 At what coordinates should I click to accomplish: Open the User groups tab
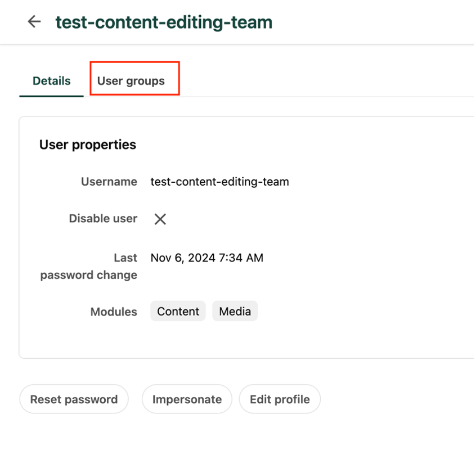pyautogui.click(x=131, y=81)
